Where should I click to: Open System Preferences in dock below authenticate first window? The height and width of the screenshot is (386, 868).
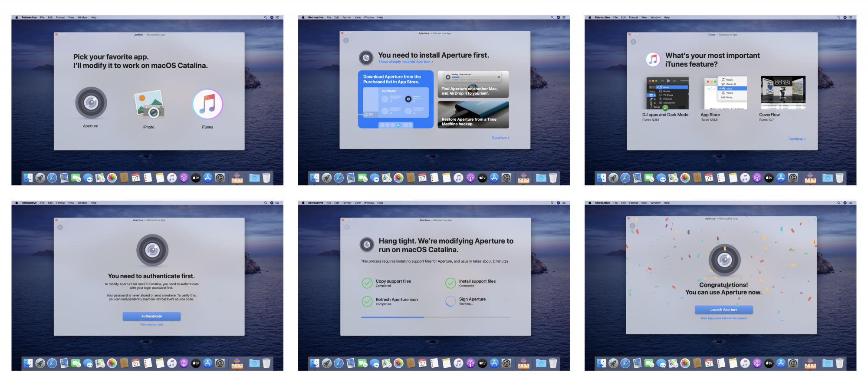pos(220,363)
